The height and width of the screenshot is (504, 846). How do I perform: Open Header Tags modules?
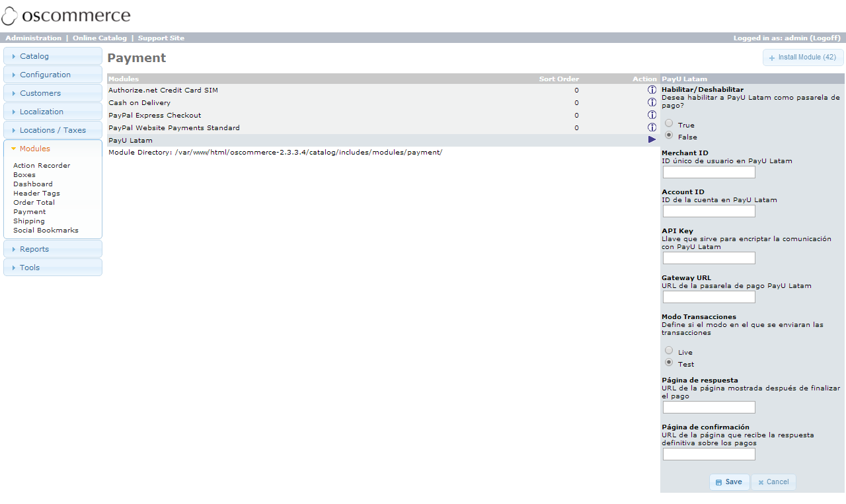36,194
